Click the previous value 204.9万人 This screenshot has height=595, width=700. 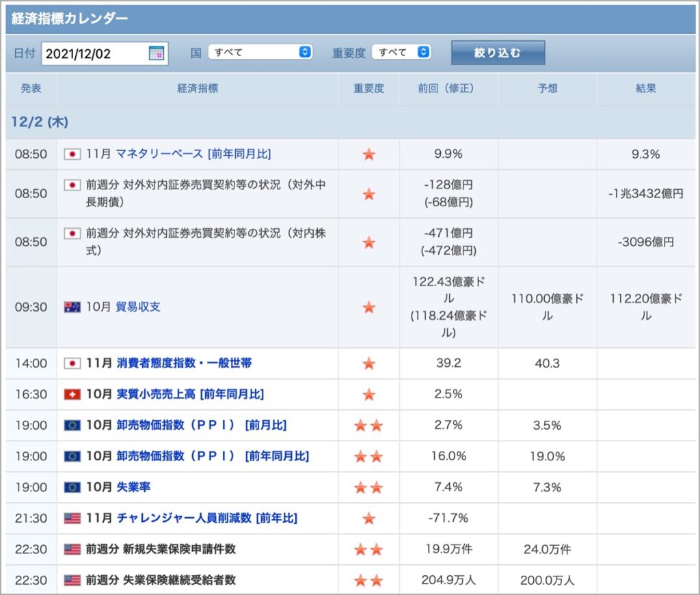click(448, 580)
